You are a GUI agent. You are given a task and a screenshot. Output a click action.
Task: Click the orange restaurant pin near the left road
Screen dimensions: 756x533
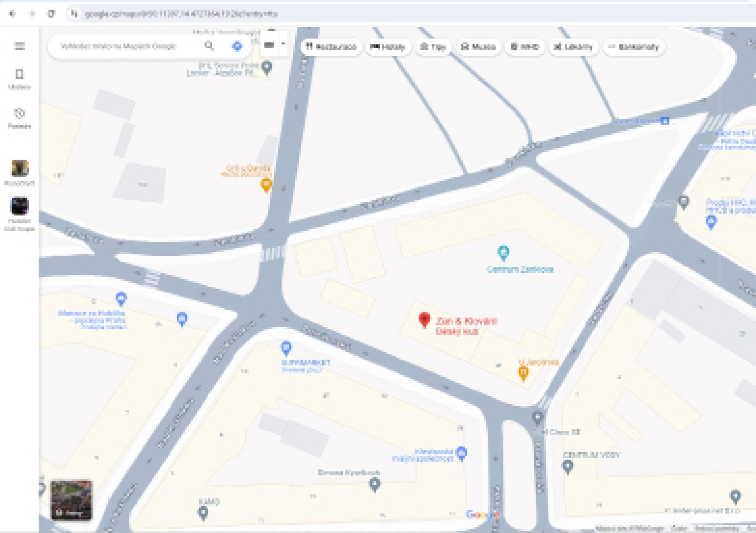(266, 185)
